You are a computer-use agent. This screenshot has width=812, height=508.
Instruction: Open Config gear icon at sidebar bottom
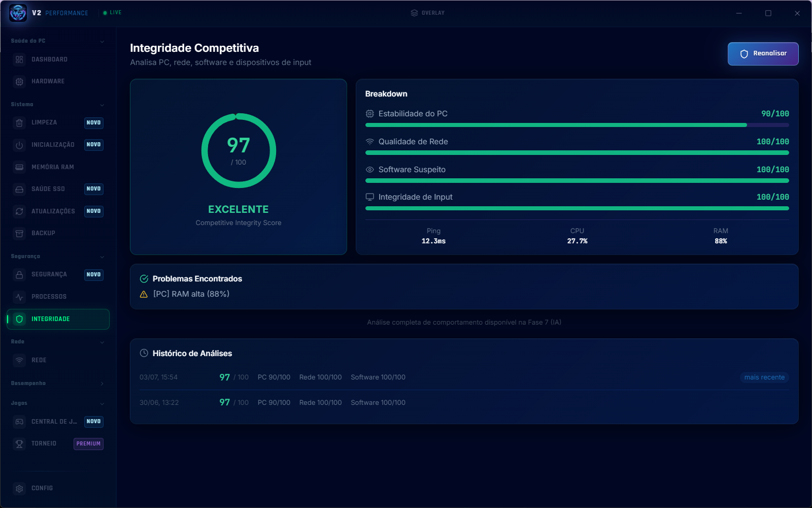pyautogui.click(x=19, y=488)
